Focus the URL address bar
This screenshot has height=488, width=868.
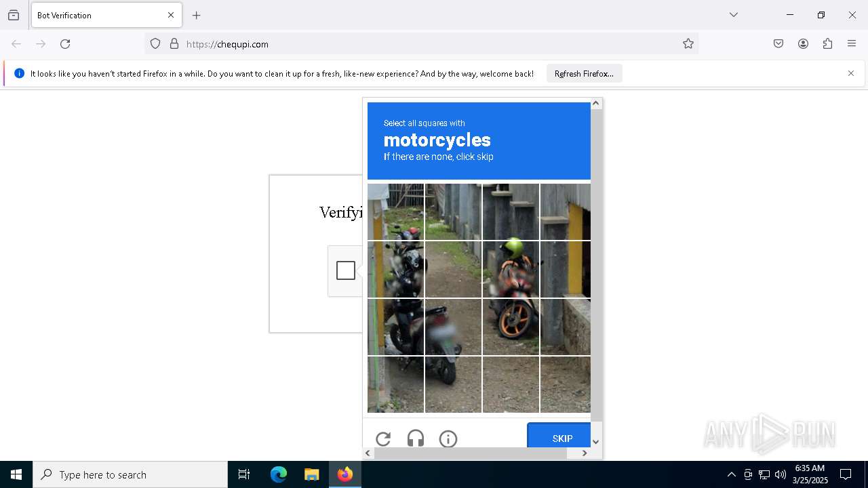[x=420, y=44]
